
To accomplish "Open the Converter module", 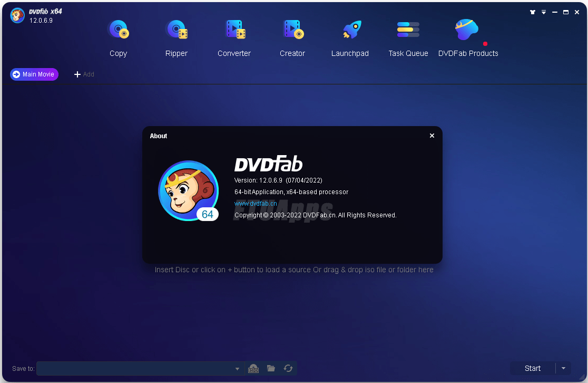I will pyautogui.click(x=234, y=37).
